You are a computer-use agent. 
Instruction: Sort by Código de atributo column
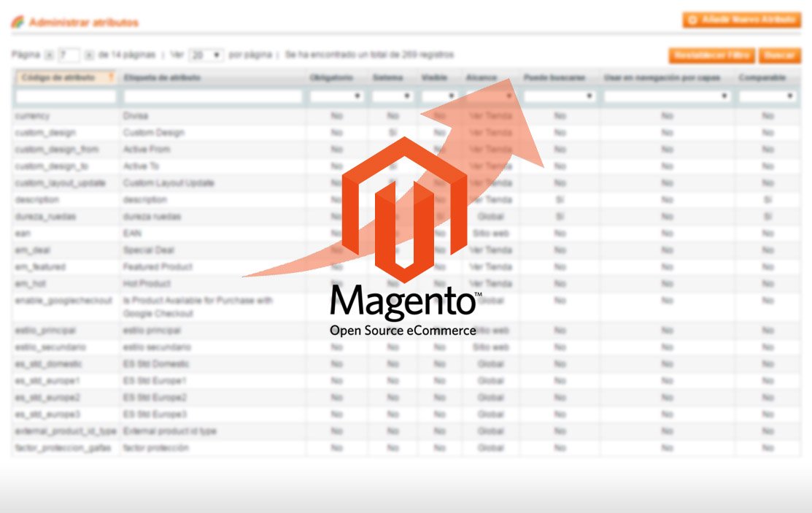tap(58, 78)
